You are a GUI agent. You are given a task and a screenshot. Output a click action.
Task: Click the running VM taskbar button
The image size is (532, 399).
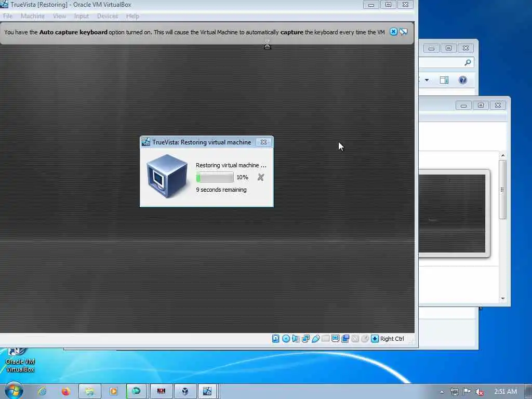pos(207,391)
